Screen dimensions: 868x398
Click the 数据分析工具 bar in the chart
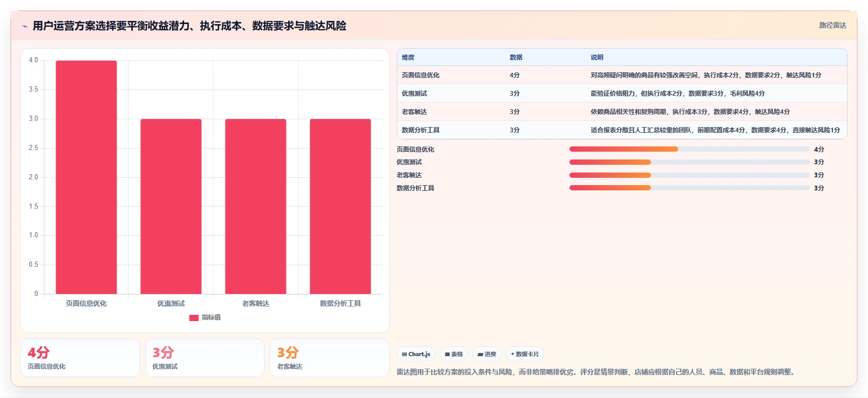tap(340, 207)
